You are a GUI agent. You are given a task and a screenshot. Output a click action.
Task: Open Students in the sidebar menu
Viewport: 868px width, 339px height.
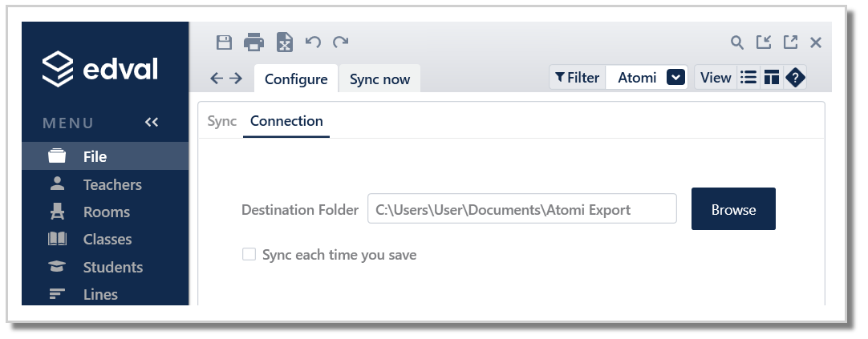pos(112,267)
